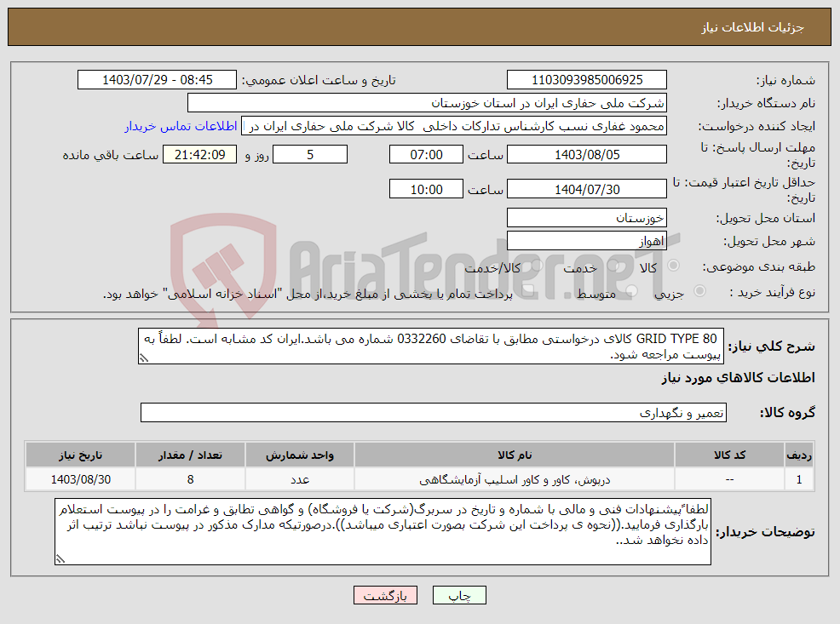Click the unit cell عدد
The height and width of the screenshot is (624, 840).
coord(300,479)
